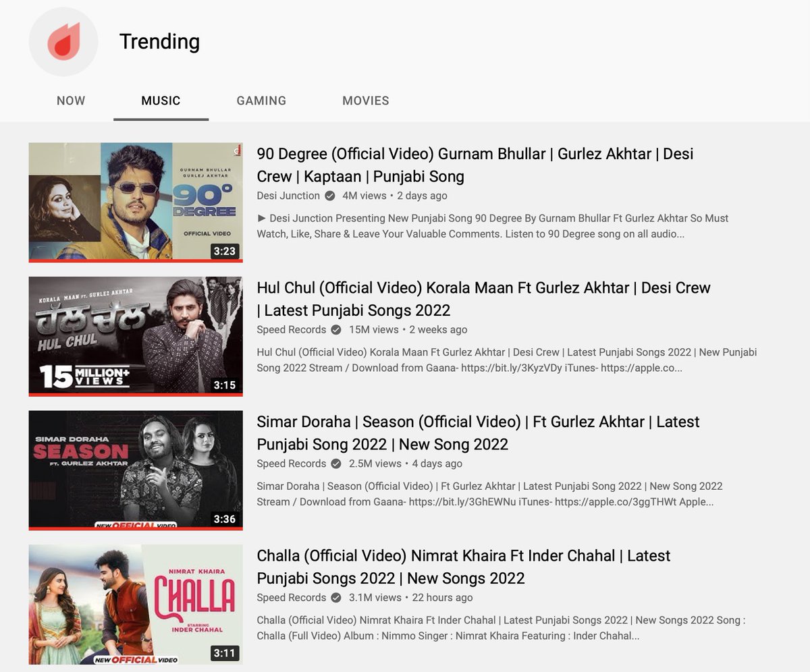Switch to the NOW tab

[x=71, y=101]
